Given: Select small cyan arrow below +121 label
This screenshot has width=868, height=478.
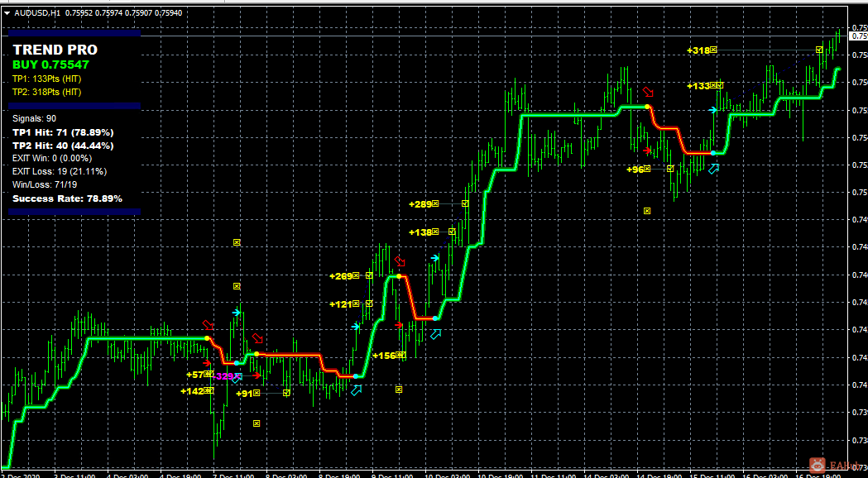Looking at the screenshot, I should click(x=356, y=327).
